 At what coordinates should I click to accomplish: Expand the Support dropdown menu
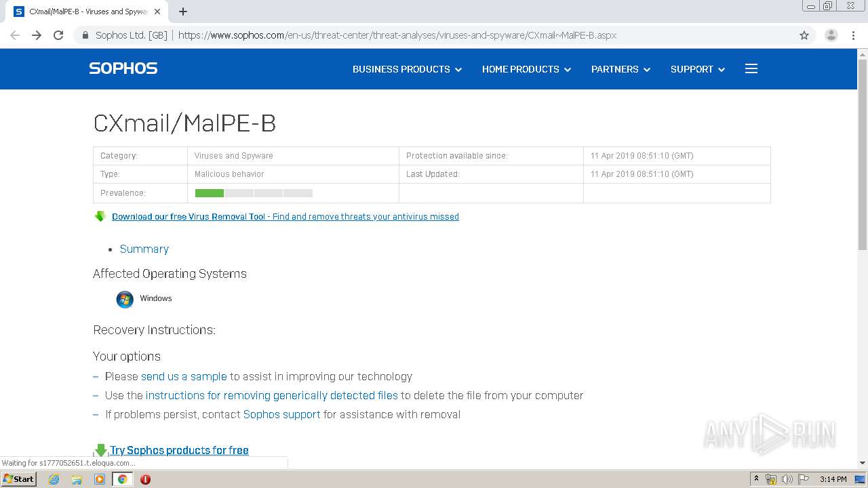[698, 69]
